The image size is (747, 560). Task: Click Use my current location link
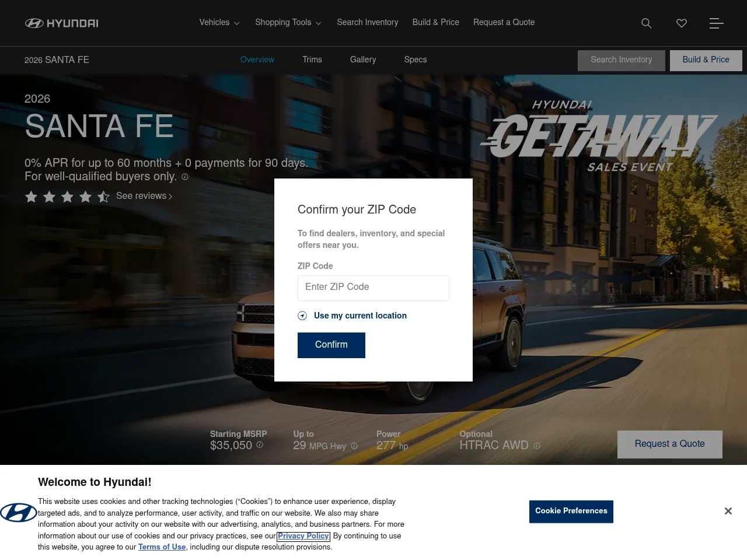click(359, 316)
